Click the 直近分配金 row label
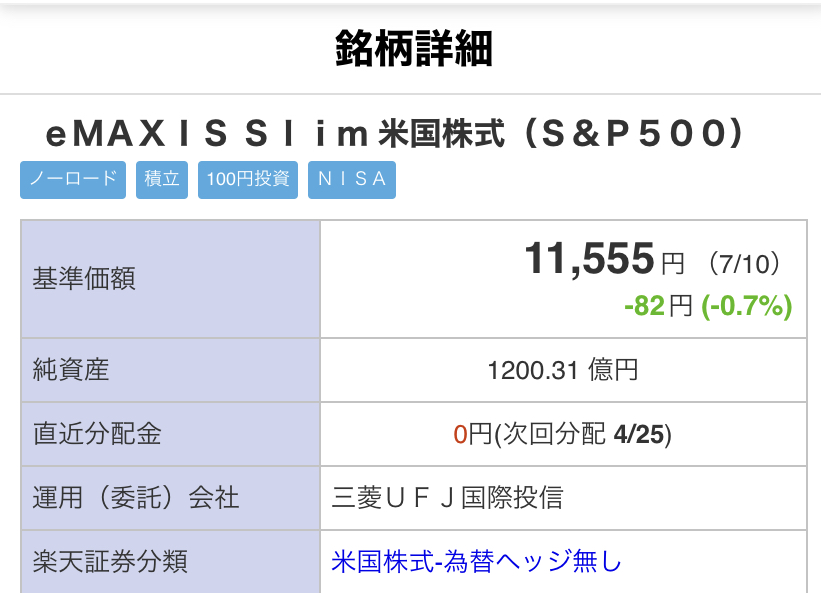The width and height of the screenshot is (821, 593). point(97,434)
